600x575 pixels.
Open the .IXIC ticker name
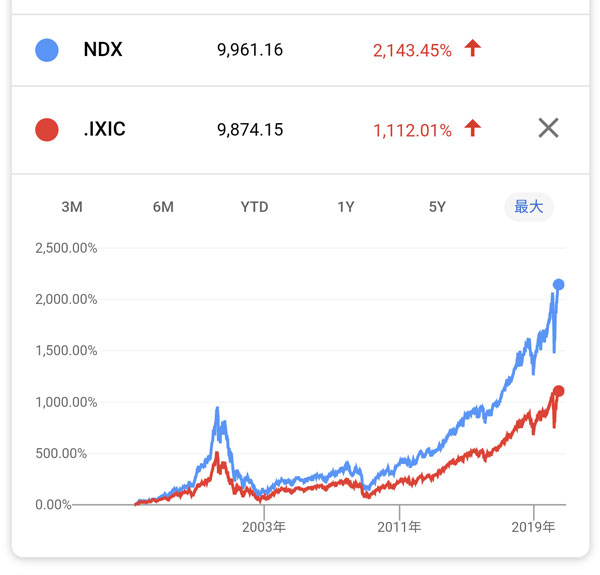click(106, 129)
